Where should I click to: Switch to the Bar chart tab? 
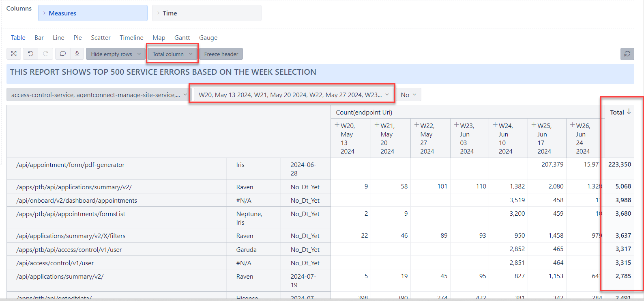39,38
